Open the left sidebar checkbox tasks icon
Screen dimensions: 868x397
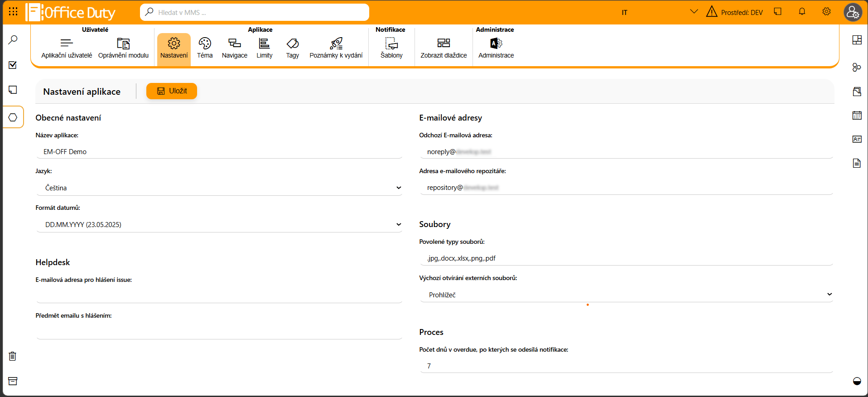coord(13,65)
